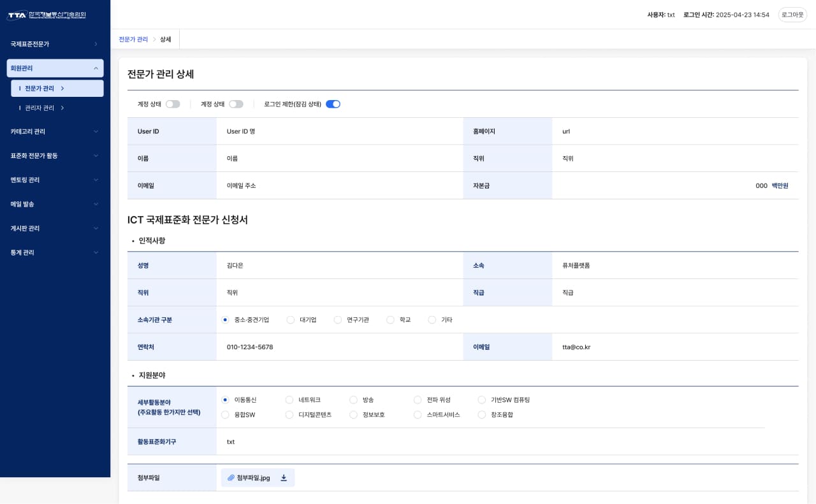Toggle the first 계정 상태 switch
The image size is (816, 504).
[173, 104]
